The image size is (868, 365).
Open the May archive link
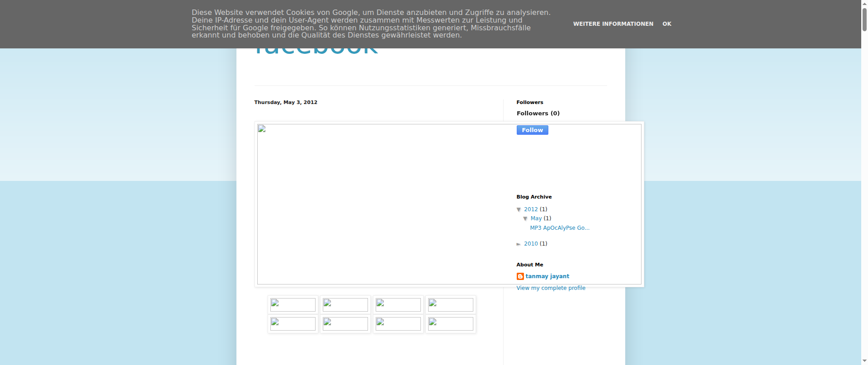536,218
